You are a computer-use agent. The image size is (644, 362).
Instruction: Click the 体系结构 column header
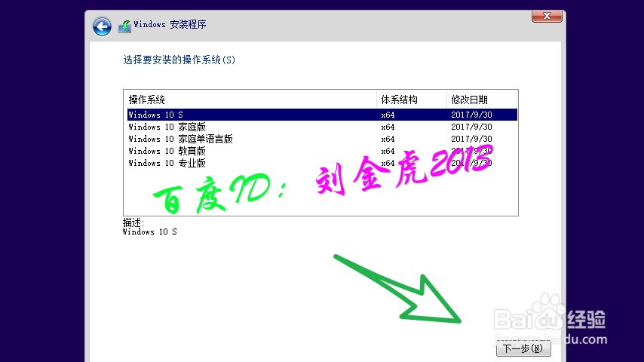tap(411, 100)
